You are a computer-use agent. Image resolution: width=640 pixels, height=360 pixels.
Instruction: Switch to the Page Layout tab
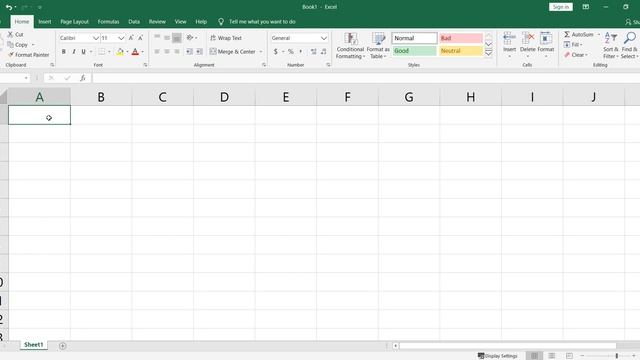pyautogui.click(x=74, y=22)
